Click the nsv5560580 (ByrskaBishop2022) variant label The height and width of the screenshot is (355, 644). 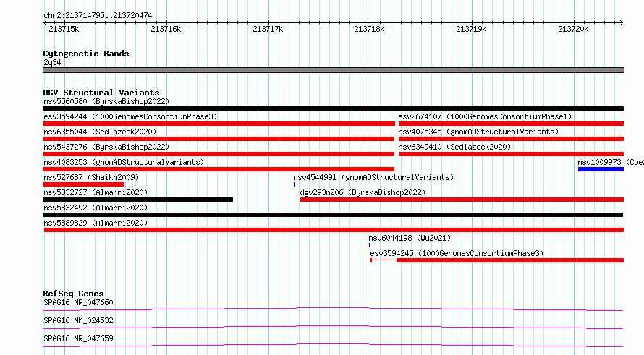pos(106,101)
